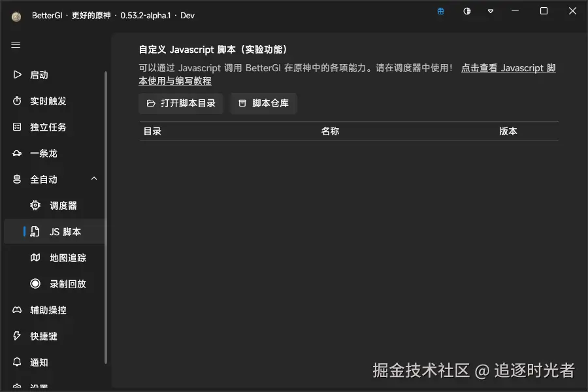Click the lightning icon beside 快捷键
This screenshot has width=588, height=392.
point(17,336)
